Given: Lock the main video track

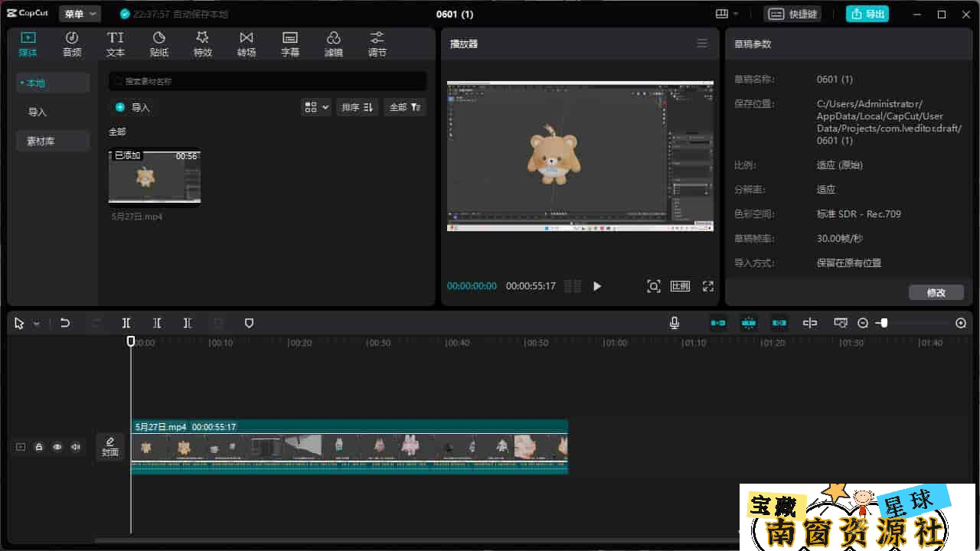Looking at the screenshot, I should click(39, 447).
